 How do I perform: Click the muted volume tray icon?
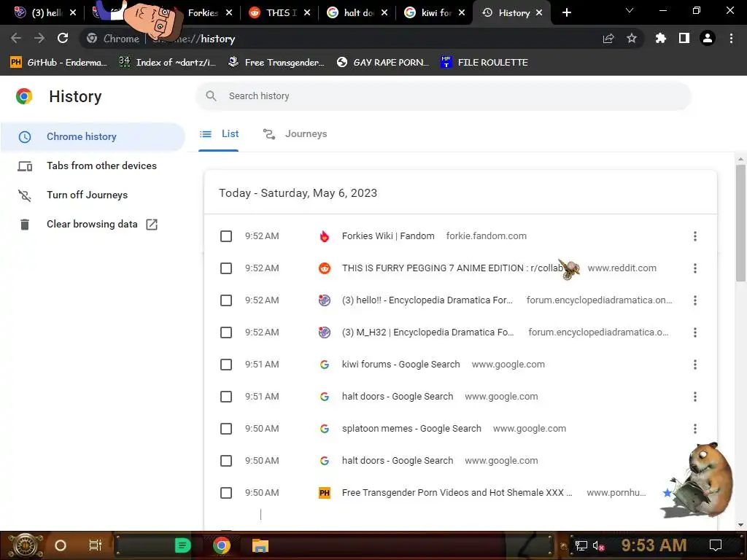pyautogui.click(x=598, y=545)
